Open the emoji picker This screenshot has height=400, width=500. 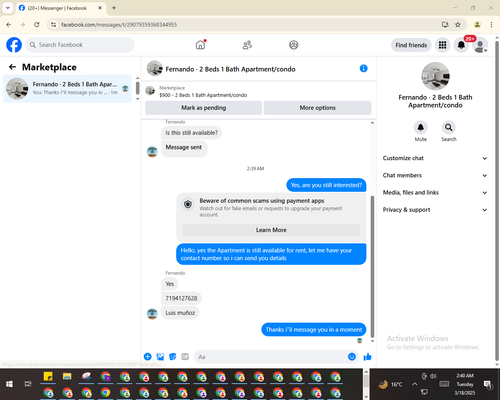352,357
